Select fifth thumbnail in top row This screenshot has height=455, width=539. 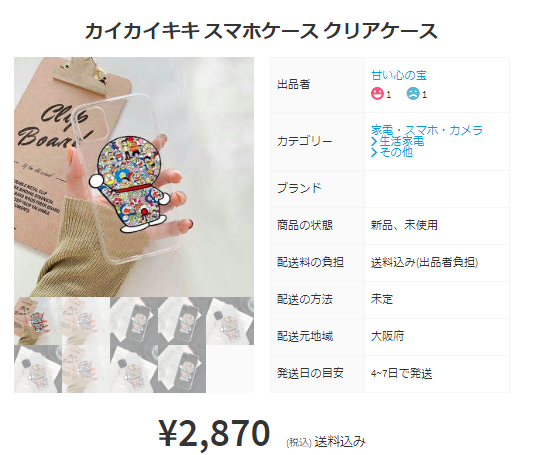tap(230, 321)
